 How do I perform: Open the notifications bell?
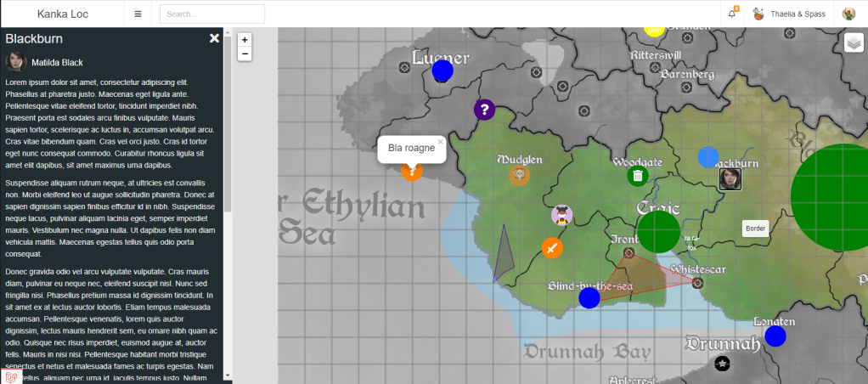pos(732,14)
